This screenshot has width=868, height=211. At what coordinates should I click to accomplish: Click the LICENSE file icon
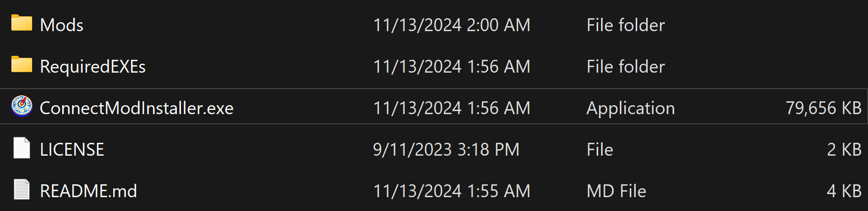tap(22, 148)
